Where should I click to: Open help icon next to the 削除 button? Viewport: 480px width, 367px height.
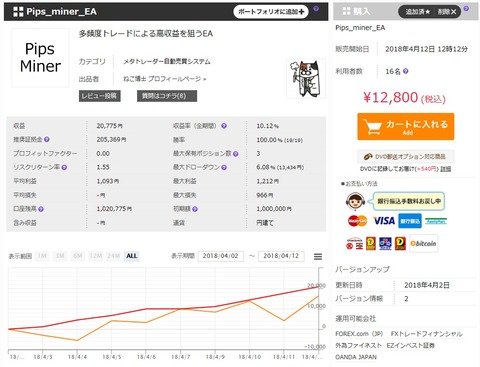466,9
